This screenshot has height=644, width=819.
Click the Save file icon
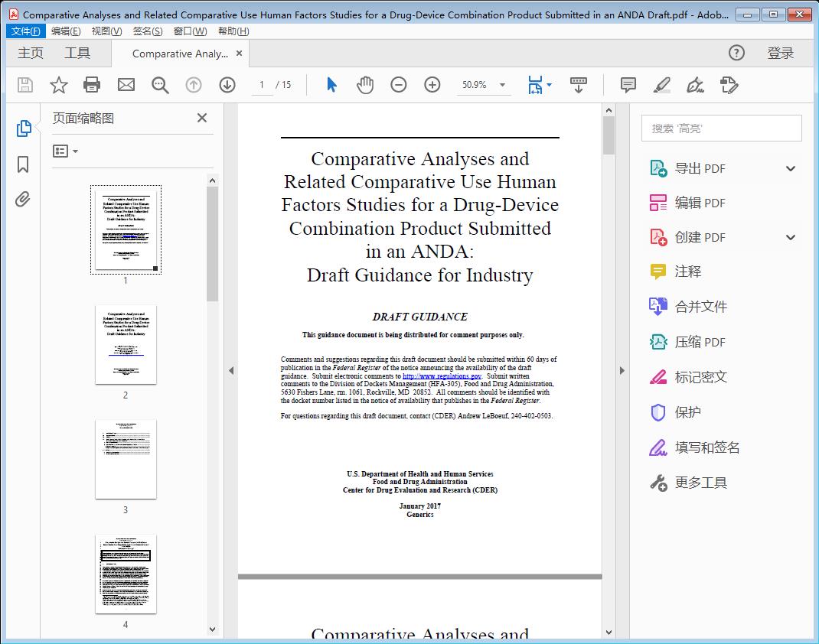pos(24,85)
